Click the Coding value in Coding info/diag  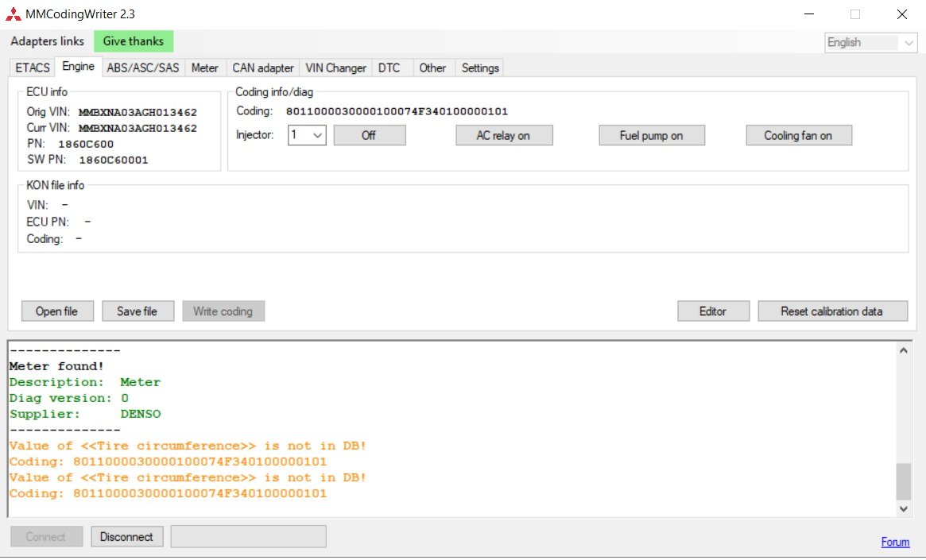397,111
